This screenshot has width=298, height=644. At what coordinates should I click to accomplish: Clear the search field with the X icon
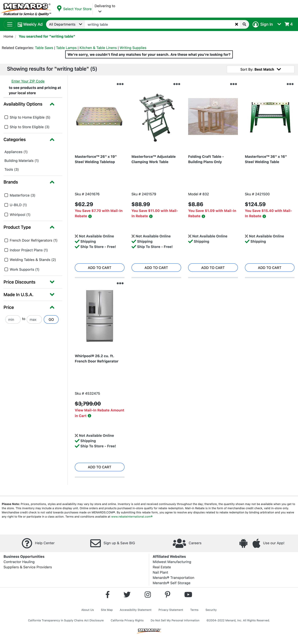[236, 24]
